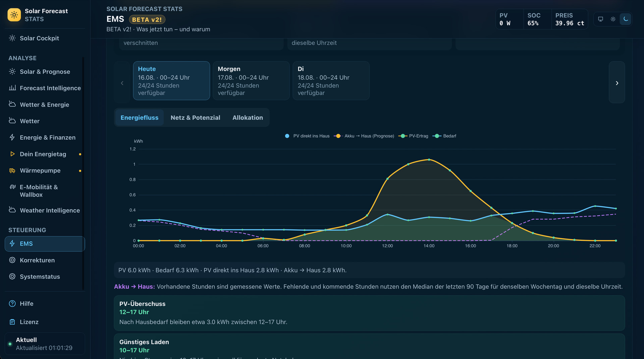
Task: Switch to light mode sun toggle
Action: coord(613,19)
